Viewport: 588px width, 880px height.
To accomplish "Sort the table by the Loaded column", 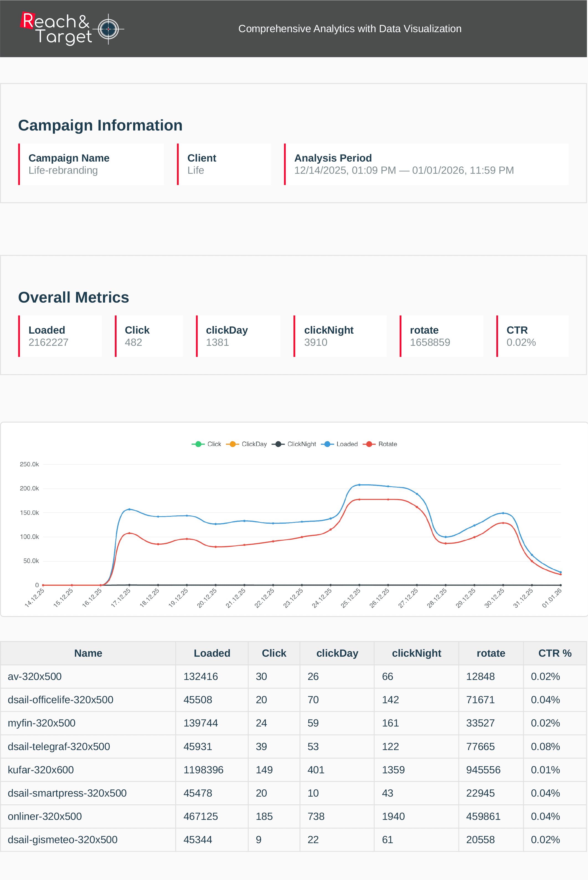I will (212, 653).
